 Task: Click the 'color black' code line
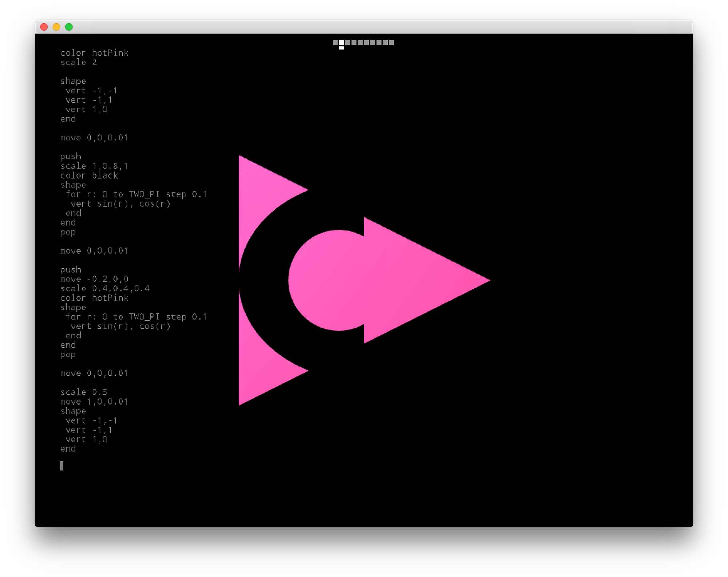(89, 176)
